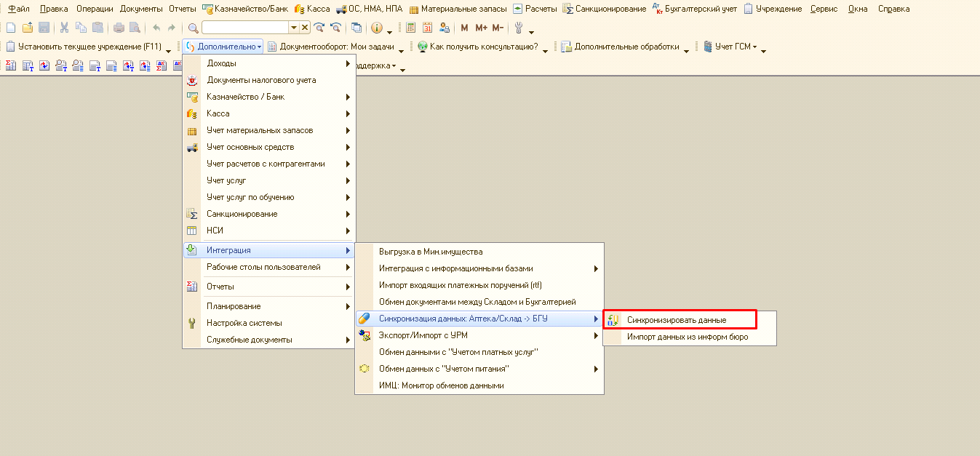Open the Учет ГСМ dropdown
Screen dimensions: 980x456
[x=730, y=47]
